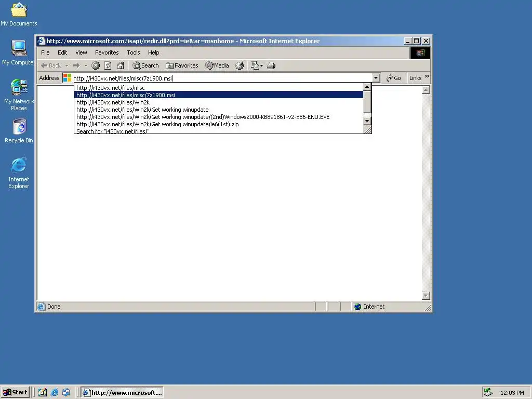The height and width of the screenshot is (399, 532).
Task: Expand the Edit button dropdown arrow
Action: (262, 65)
